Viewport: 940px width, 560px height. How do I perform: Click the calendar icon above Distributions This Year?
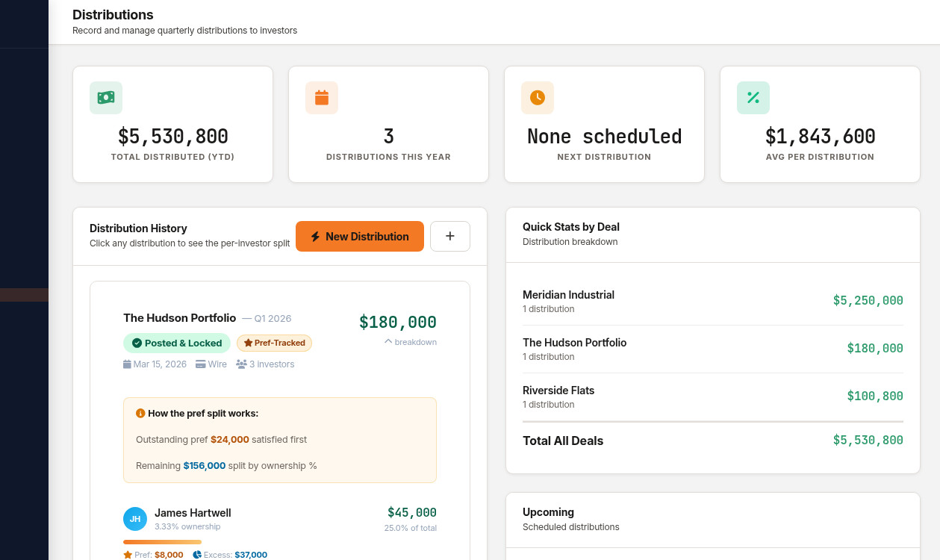pos(321,98)
